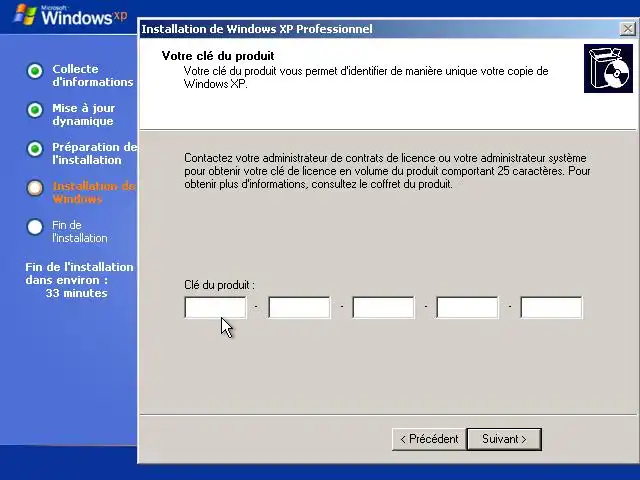
Task: Click the fifth product key field
Action: point(551,307)
